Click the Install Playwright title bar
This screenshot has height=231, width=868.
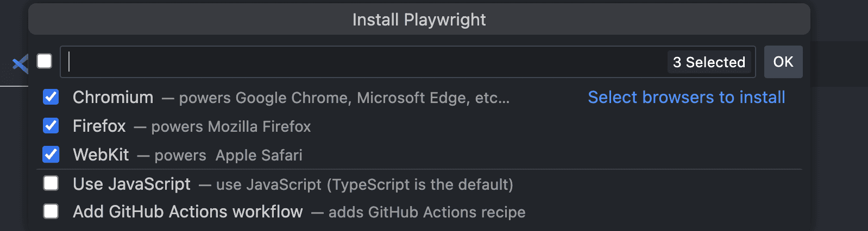pos(419,20)
